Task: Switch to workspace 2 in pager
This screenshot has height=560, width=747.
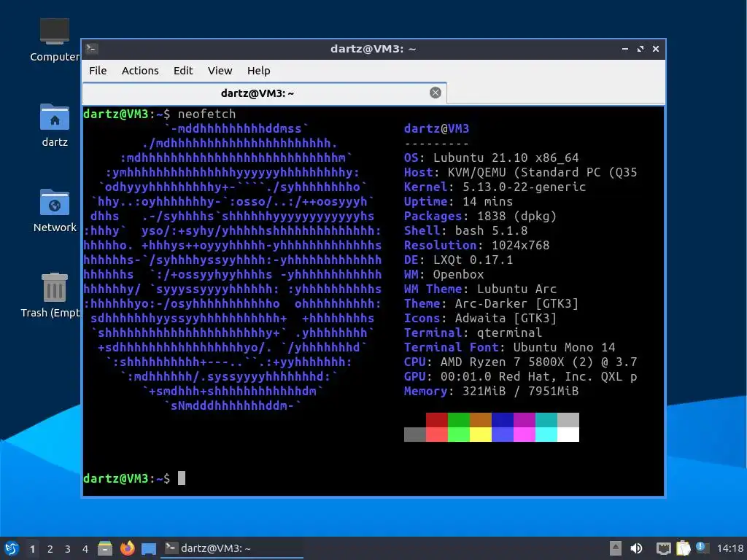Action: pyautogui.click(x=50, y=549)
